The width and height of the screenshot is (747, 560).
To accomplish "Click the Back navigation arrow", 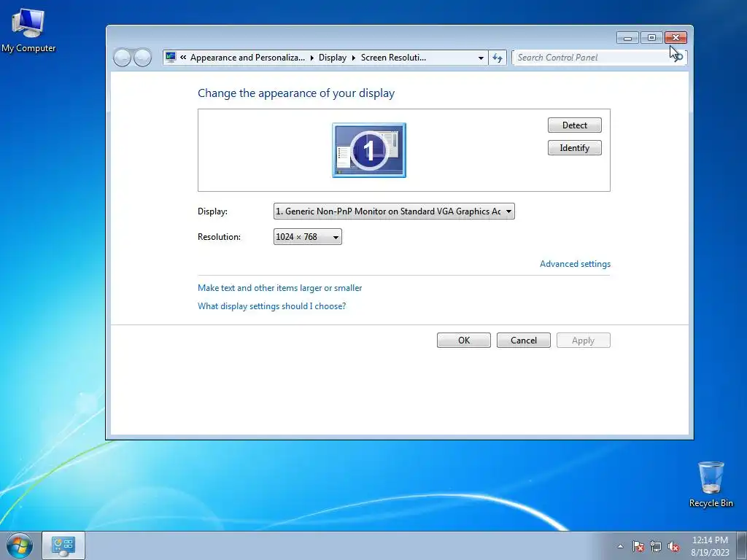I will tap(122, 58).
